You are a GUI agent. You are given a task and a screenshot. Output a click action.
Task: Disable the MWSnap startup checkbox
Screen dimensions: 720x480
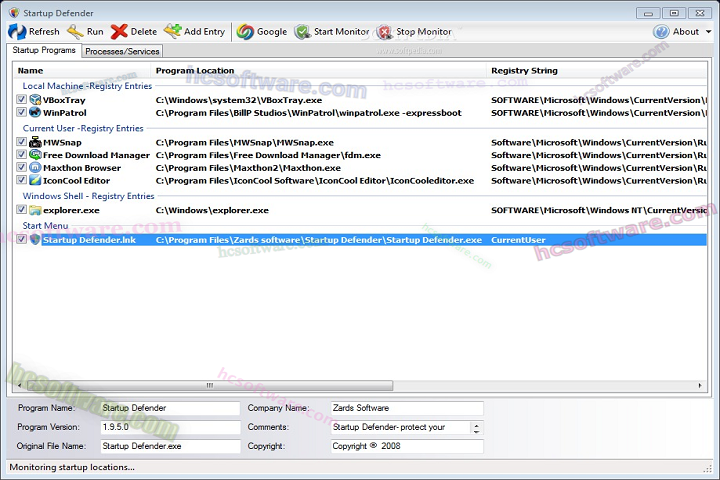coord(21,141)
